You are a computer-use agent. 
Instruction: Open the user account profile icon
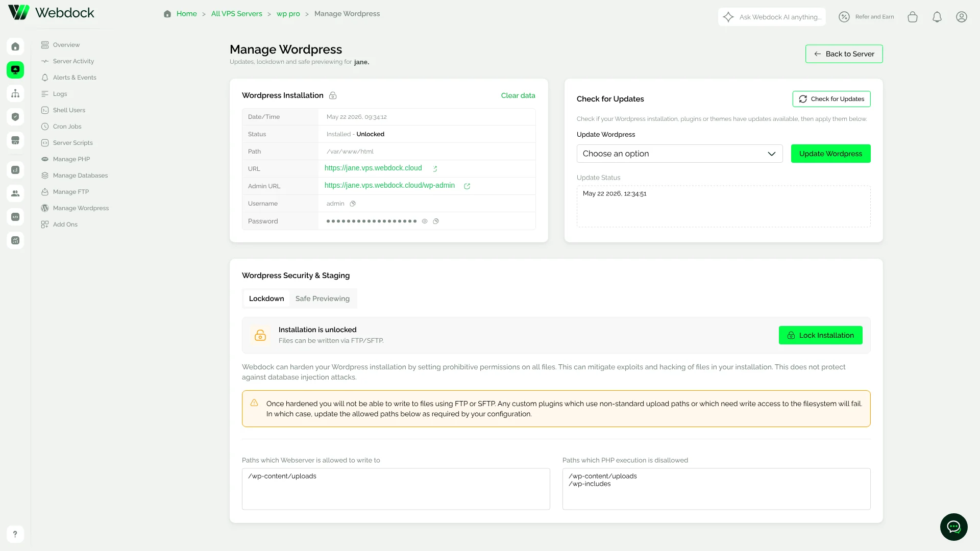tap(962, 17)
